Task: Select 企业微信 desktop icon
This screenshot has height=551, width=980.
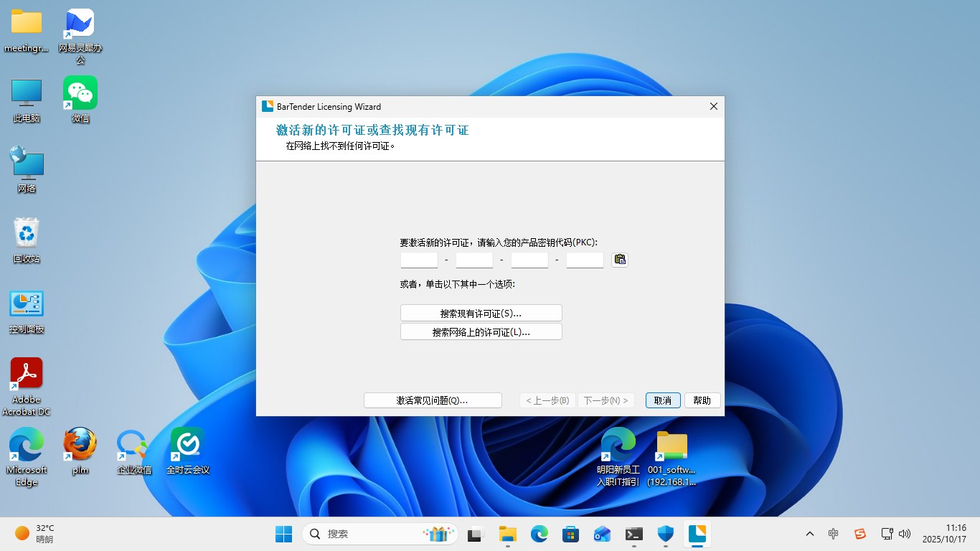Action: tap(134, 451)
